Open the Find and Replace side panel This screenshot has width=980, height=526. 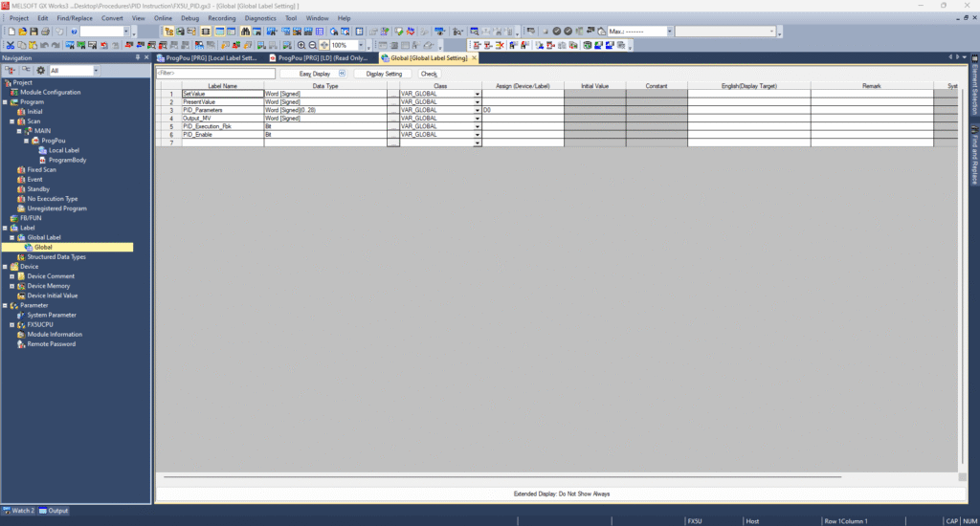pos(974,156)
